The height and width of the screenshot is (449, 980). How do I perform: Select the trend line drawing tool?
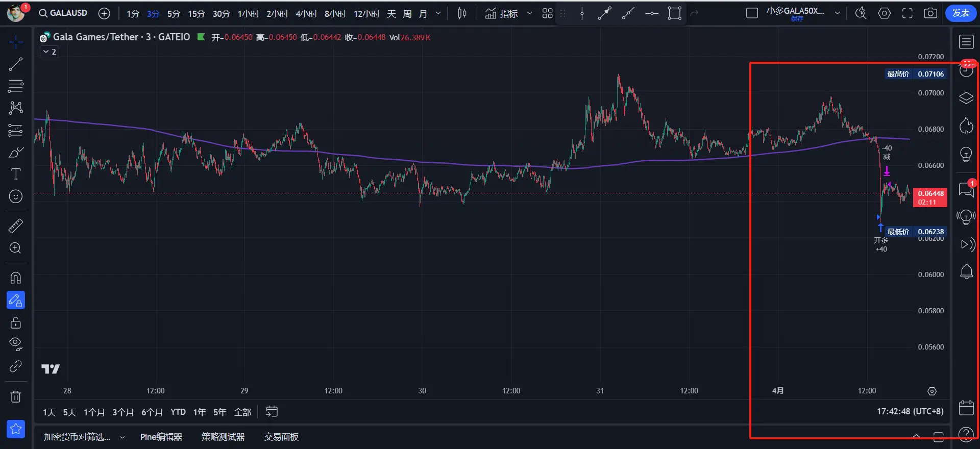(x=16, y=64)
